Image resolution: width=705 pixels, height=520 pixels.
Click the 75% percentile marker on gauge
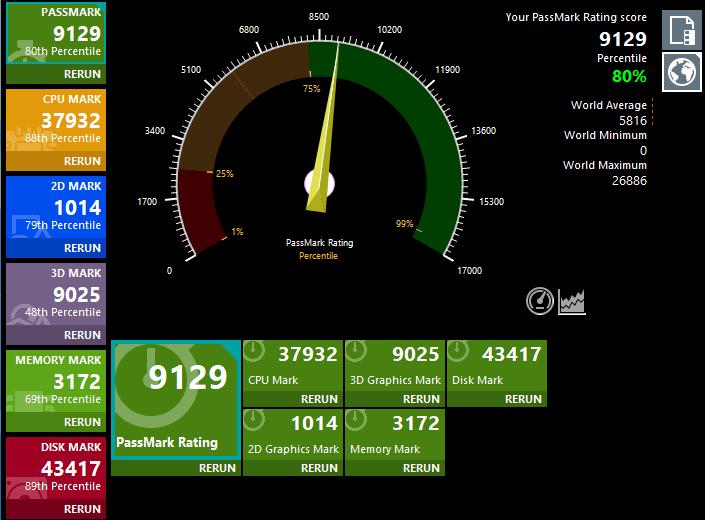[312, 89]
